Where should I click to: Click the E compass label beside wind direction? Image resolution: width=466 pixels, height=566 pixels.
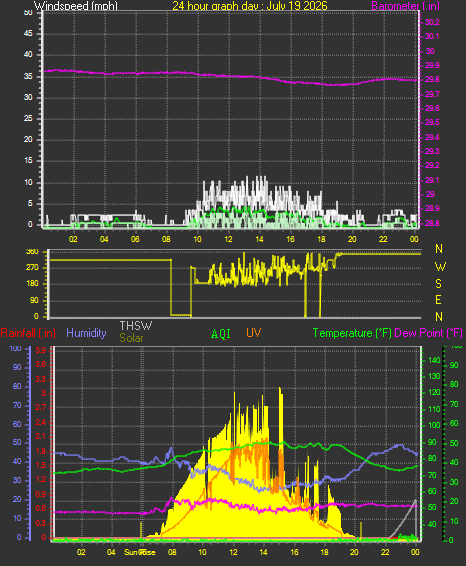click(x=439, y=300)
